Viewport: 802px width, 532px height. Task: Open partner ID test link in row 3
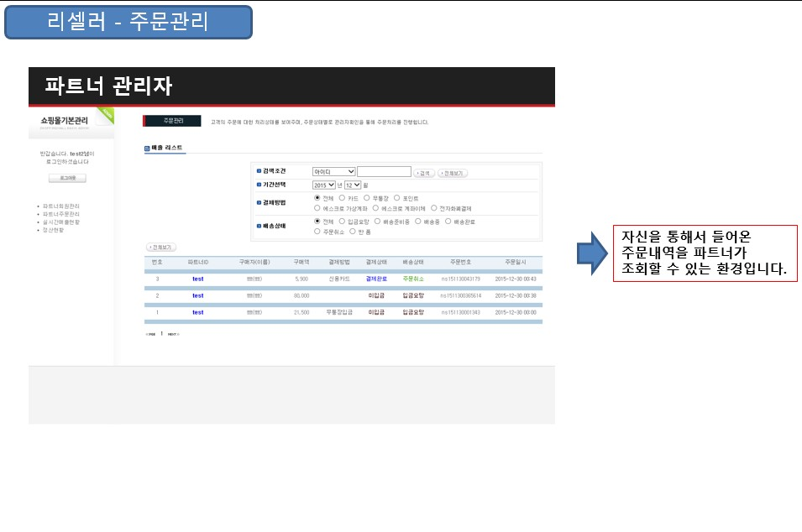pyautogui.click(x=197, y=279)
